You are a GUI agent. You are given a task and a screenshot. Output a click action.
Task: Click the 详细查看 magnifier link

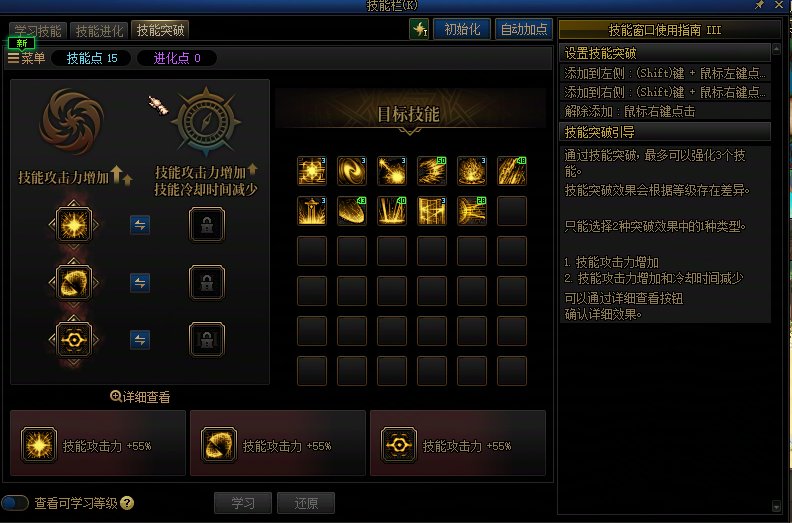pos(140,397)
